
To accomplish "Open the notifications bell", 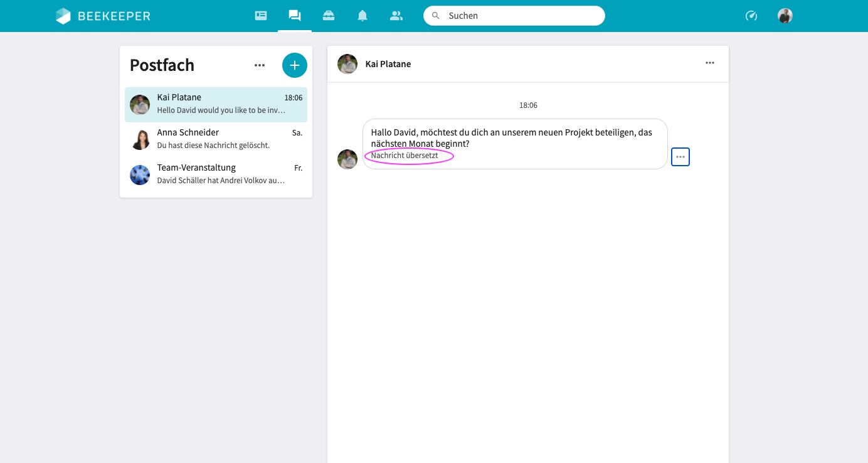I will coord(363,16).
